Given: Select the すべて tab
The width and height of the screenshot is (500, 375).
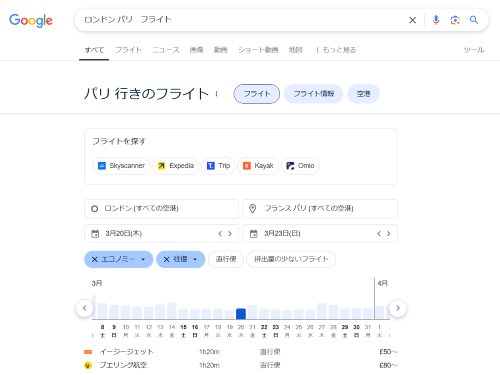Looking at the screenshot, I should click(94, 50).
